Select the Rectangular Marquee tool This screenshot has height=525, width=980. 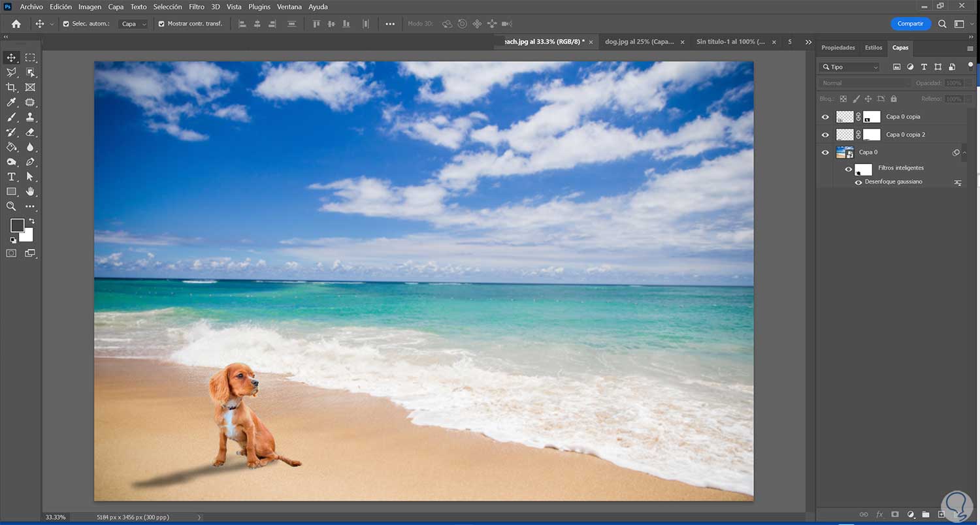pos(30,58)
